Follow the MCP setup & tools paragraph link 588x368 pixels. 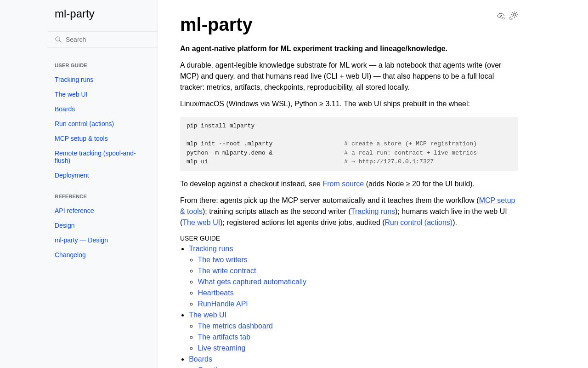point(497,201)
